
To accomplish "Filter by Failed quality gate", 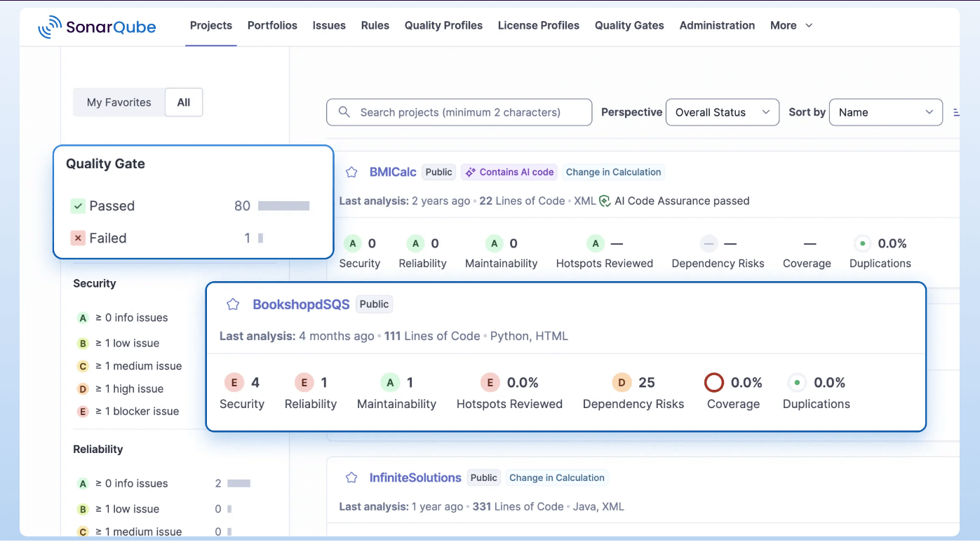I will [x=107, y=238].
